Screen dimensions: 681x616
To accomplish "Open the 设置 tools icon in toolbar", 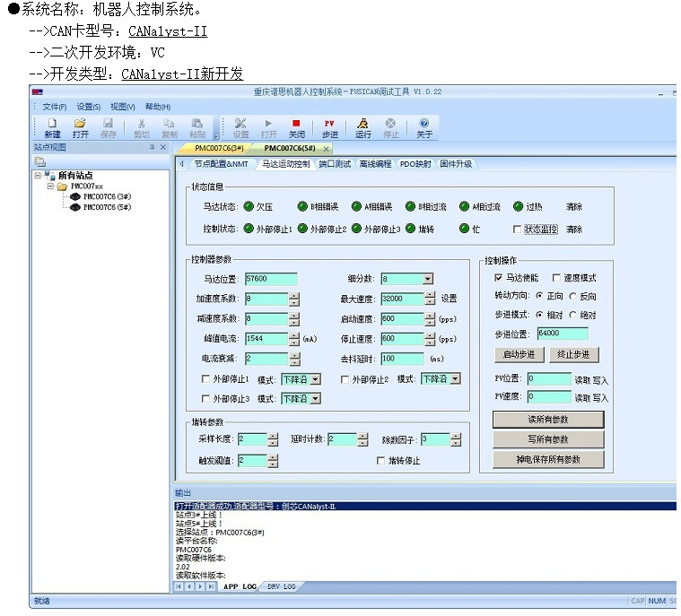I will [240, 128].
